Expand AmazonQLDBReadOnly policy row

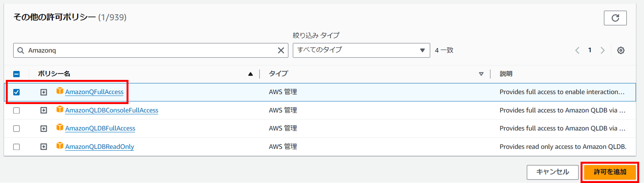43,147
